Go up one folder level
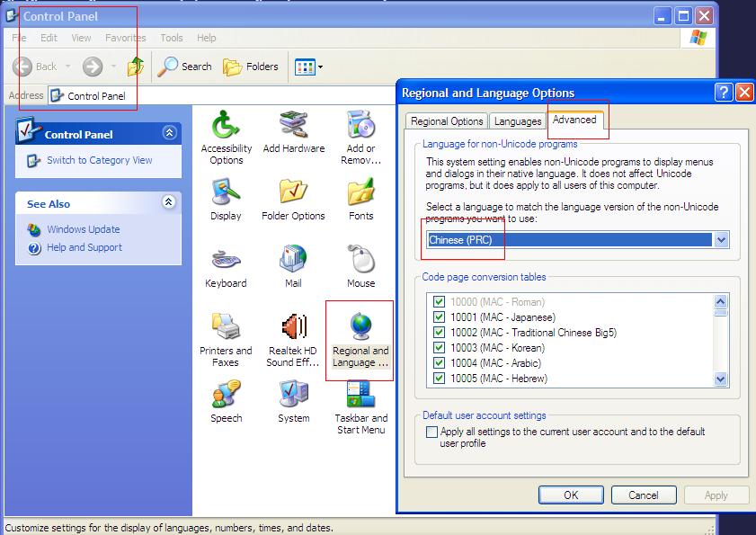Image resolution: width=756 pixels, height=535 pixels. coord(136,67)
